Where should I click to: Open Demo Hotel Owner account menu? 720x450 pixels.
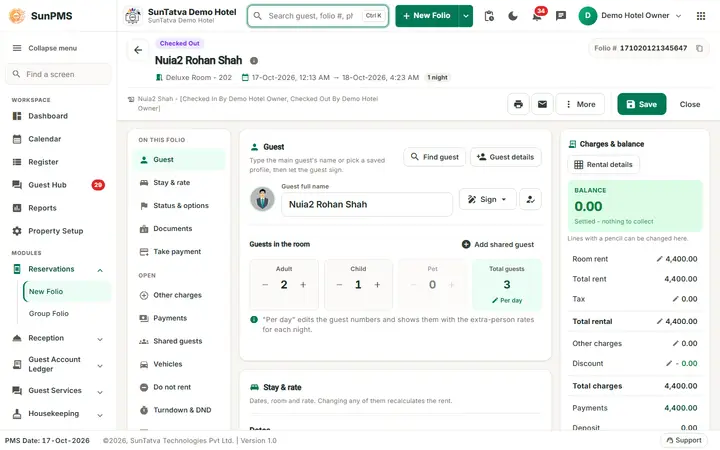[630, 16]
